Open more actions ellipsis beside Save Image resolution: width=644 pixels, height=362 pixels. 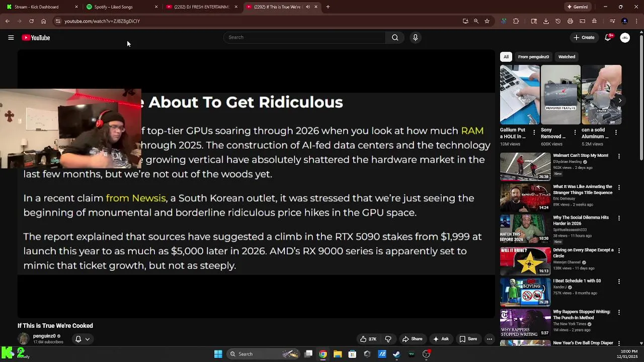click(489, 339)
